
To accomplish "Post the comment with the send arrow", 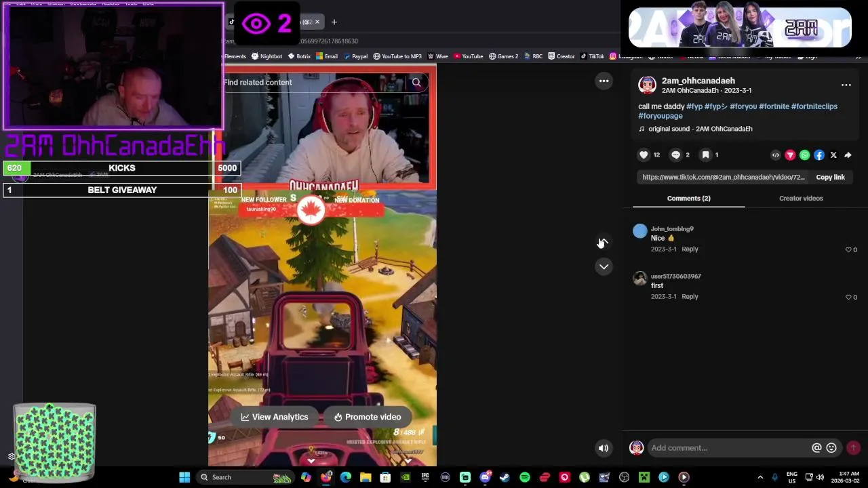I will click(853, 447).
